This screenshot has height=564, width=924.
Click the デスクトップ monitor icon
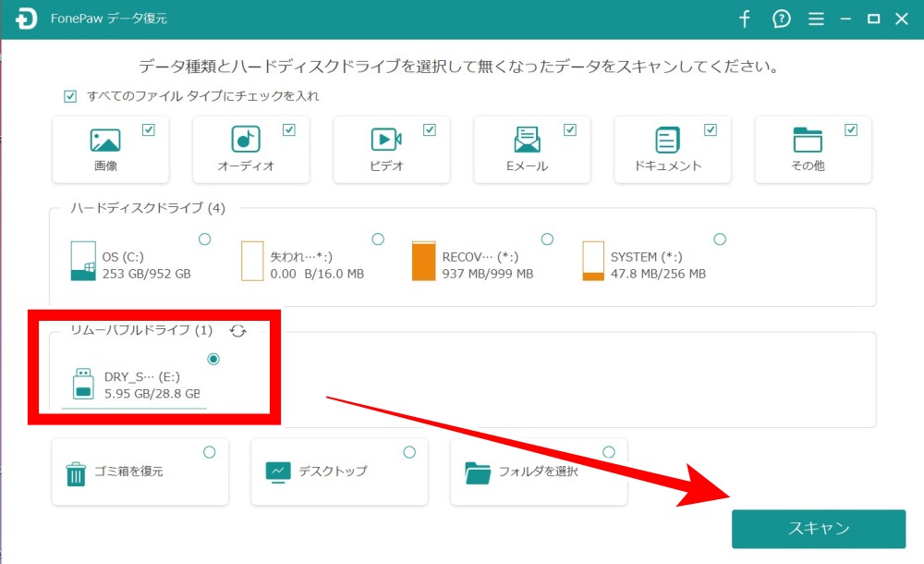coord(278,472)
